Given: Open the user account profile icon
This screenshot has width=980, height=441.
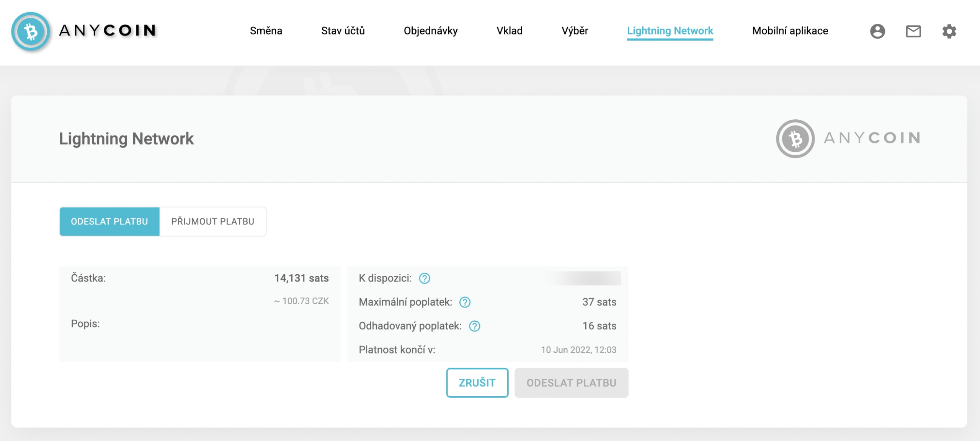Looking at the screenshot, I should (877, 31).
